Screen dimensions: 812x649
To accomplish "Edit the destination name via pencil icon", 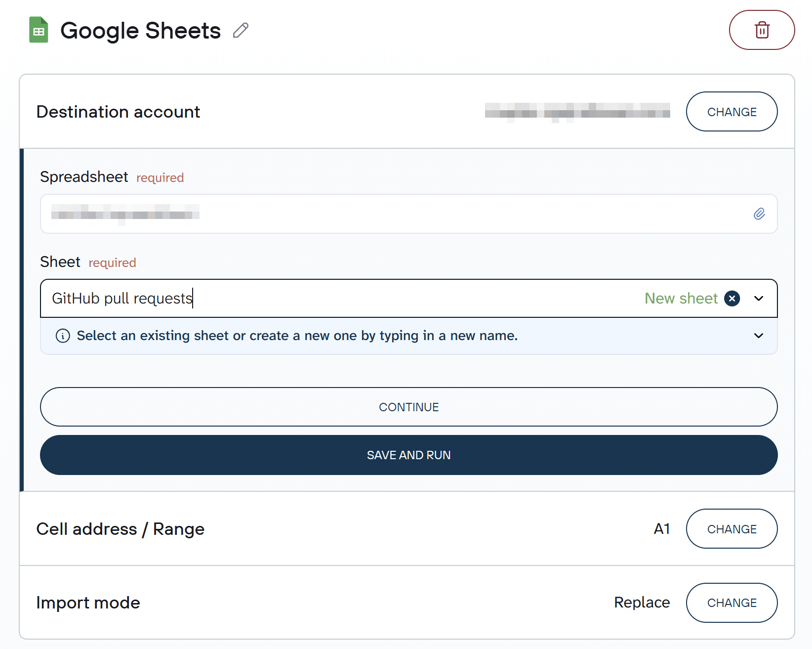I will coord(241,31).
